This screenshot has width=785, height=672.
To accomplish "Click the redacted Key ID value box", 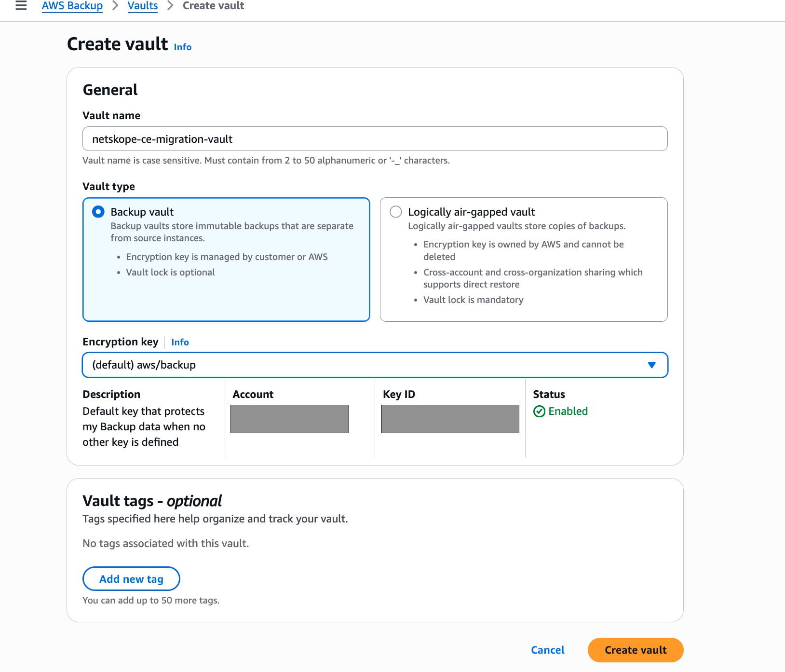I will (450, 419).
